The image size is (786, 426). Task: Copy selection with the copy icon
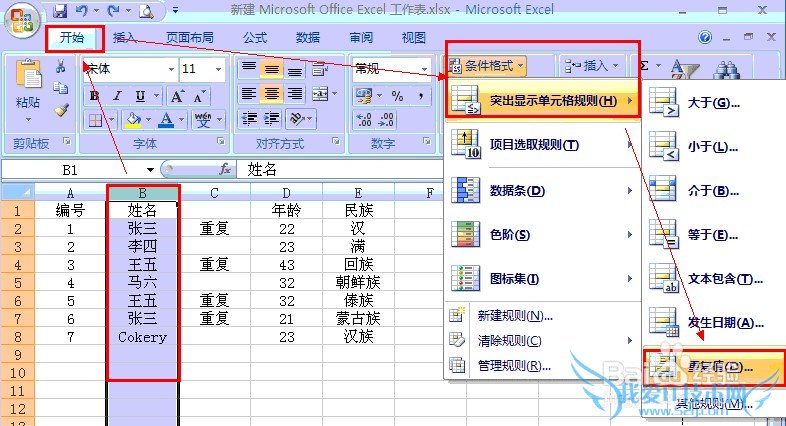click(x=61, y=88)
